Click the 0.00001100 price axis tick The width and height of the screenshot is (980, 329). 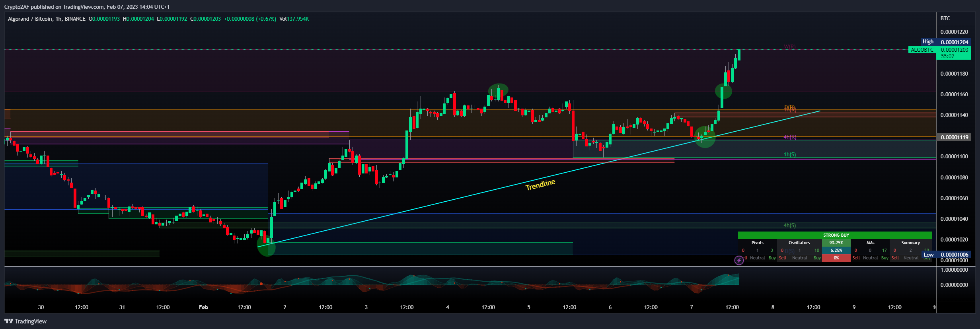pos(954,156)
